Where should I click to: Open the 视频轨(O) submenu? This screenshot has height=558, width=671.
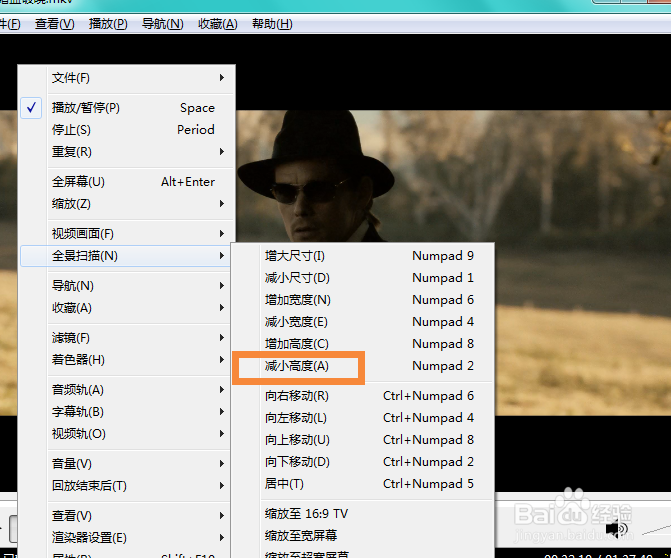click(125, 434)
